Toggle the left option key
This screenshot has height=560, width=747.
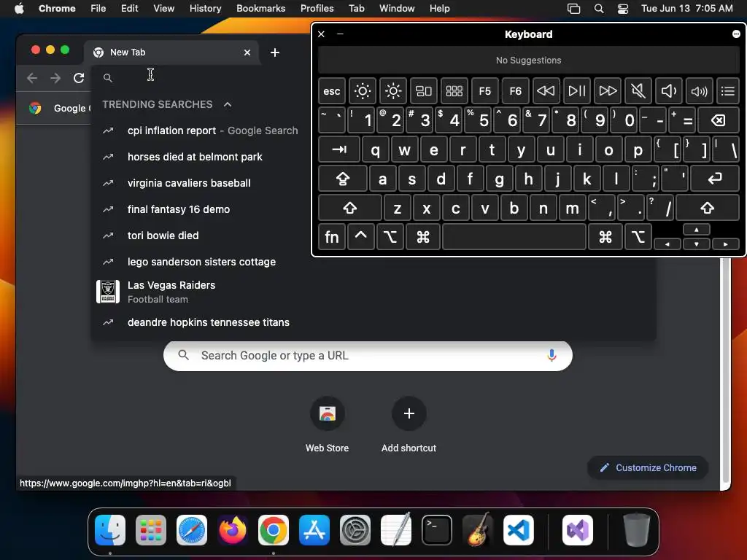pyautogui.click(x=390, y=237)
